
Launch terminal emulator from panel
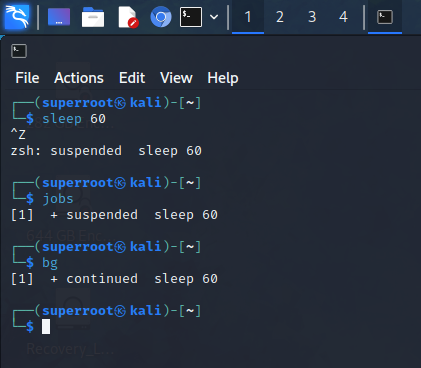pos(191,17)
